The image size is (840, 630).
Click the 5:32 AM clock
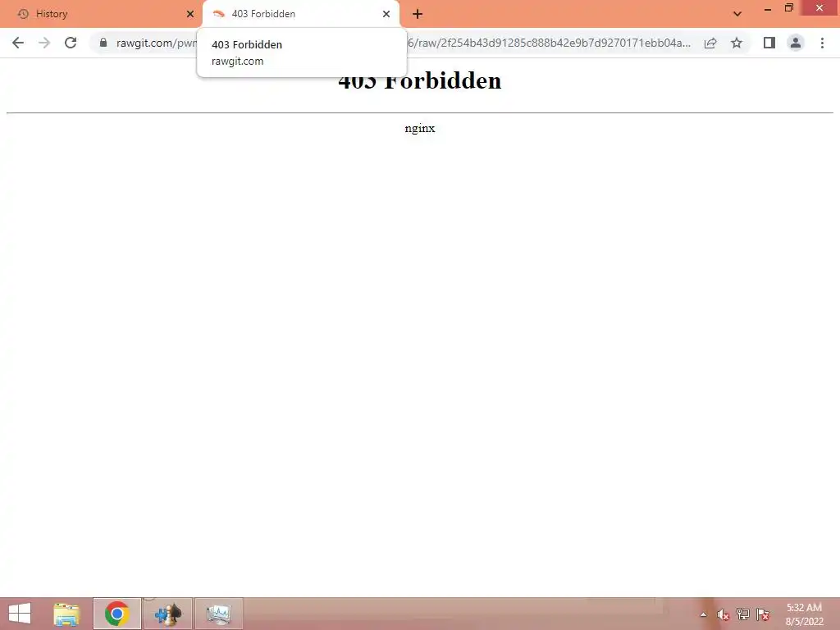804,608
